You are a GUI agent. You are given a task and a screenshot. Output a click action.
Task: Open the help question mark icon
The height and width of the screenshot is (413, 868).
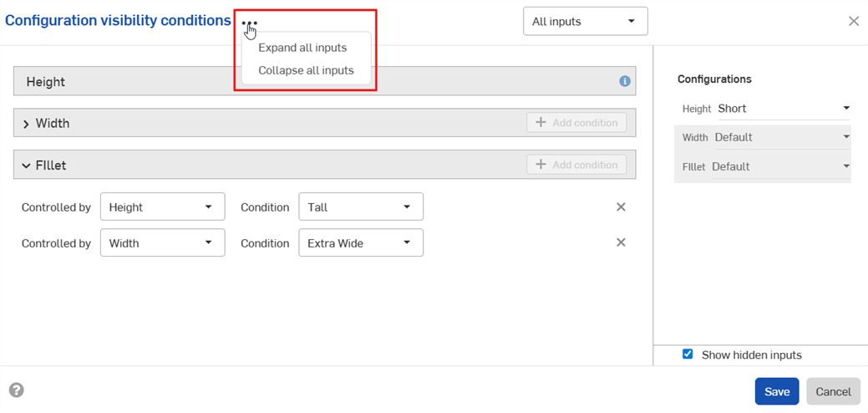click(17, 390)
